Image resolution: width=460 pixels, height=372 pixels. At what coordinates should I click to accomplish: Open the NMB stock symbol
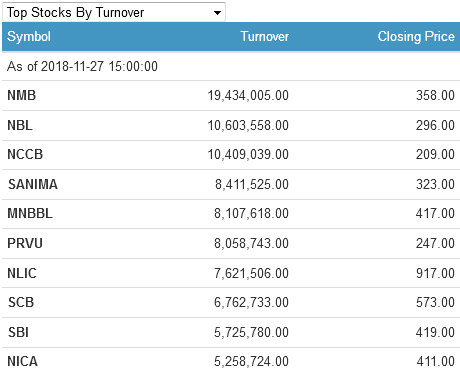point(22,95)
